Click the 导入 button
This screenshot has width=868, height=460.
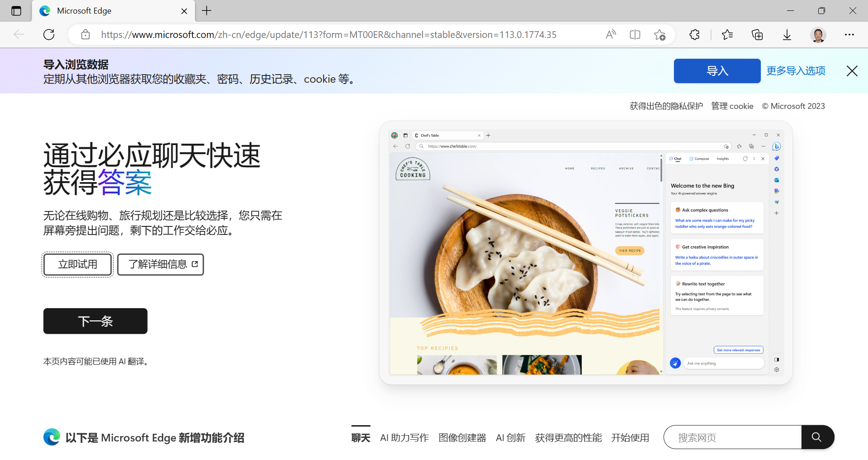[x=717, y=71]
